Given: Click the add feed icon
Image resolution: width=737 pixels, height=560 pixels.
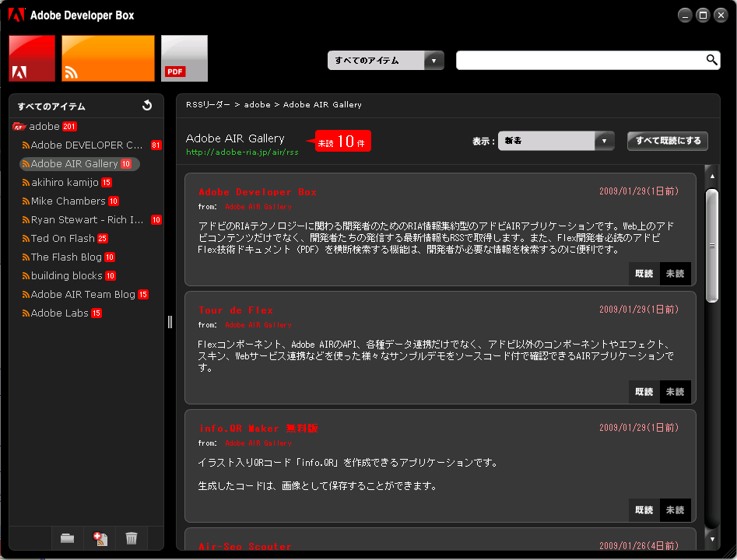Looking at the screenshot, I should click(100, 538).
